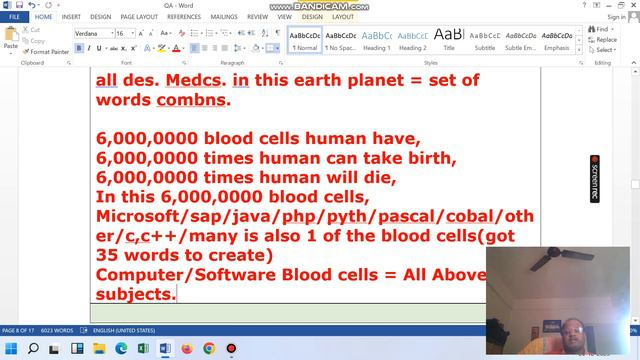The image size is (640, 360).
Task: Switch to the VIEW tab
Action: 284,17
